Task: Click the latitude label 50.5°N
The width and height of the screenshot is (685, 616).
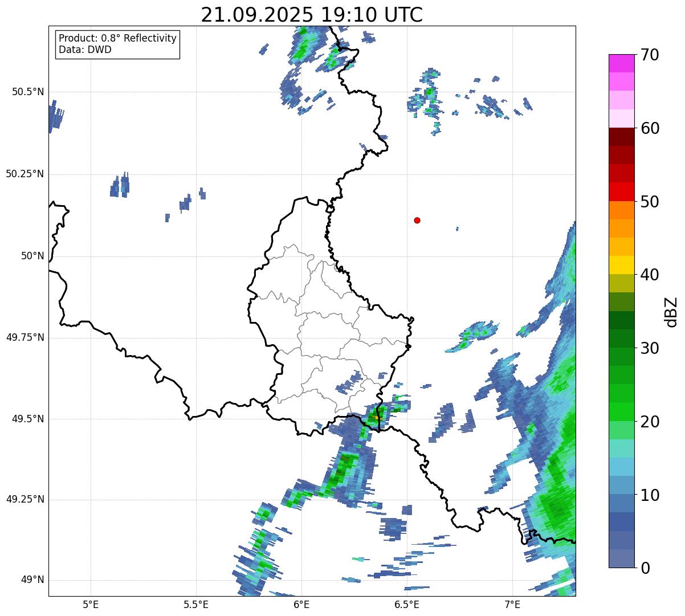Action: (x=27, y=92)
